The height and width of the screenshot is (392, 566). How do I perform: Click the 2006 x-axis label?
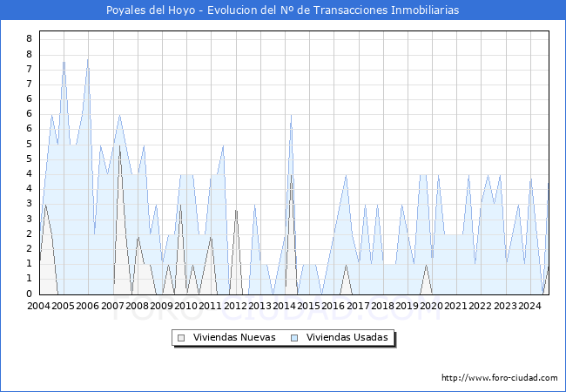pos(88,306)
